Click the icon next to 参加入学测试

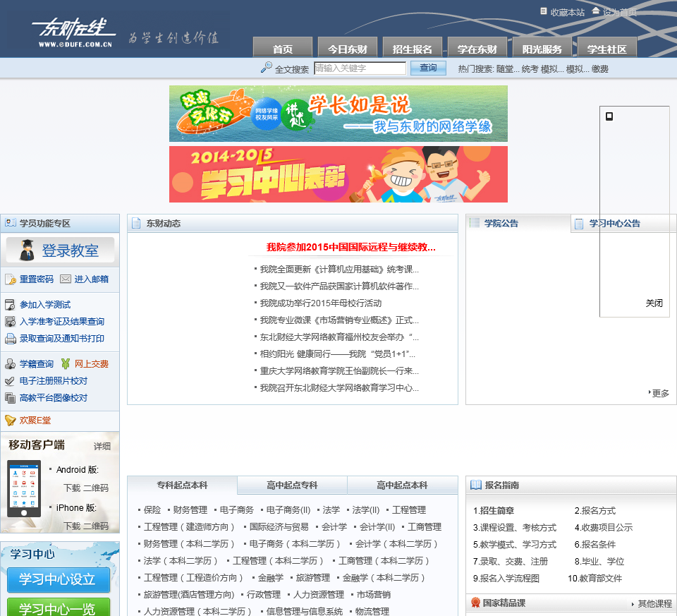pos(10,305)
